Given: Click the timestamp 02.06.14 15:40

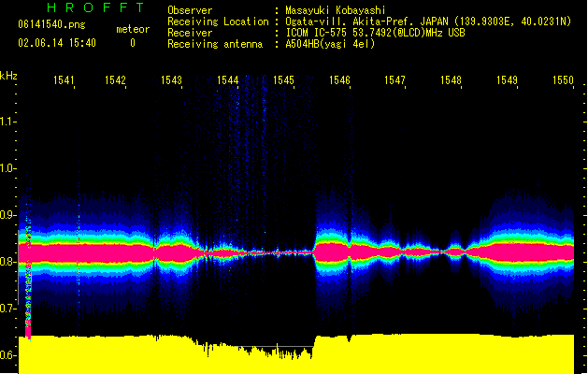Looking at the screenshot, I should tap(57, 43).
